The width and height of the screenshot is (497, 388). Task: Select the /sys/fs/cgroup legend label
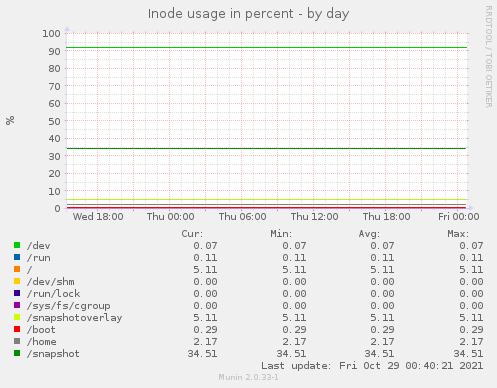coord(69,306)
